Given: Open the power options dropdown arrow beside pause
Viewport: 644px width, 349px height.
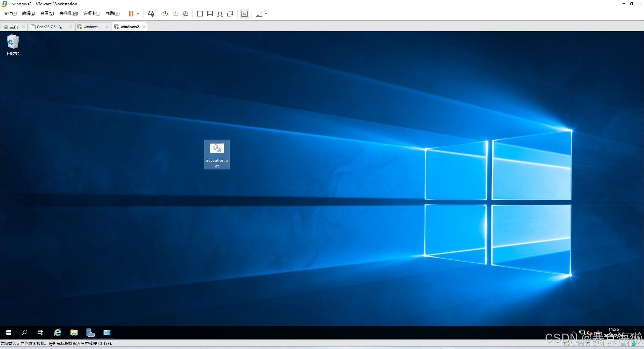Looking at the screenshot, I should point(138,14).
